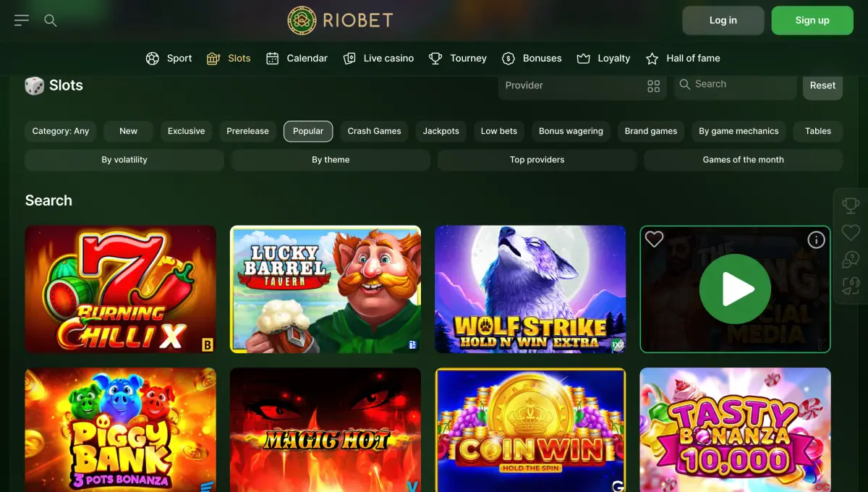868x492 pixels.
Task: Click the slot machine Slots icon
Action: 213,59
